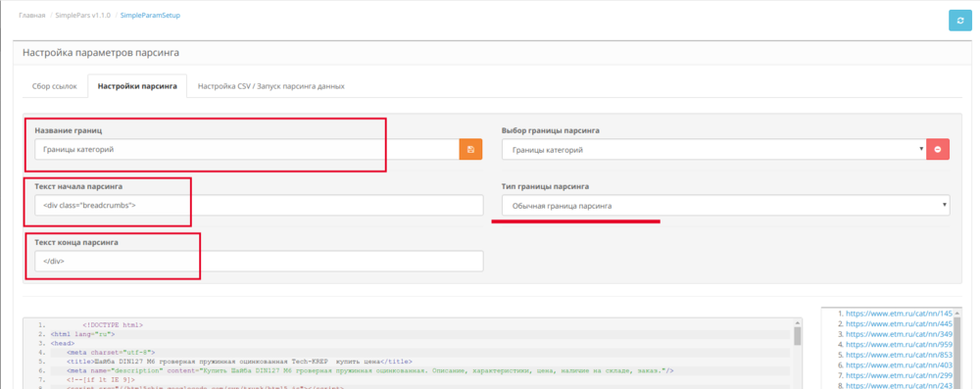Image resolution: width=980 pixels, height=389 pixels.
Task: Open the seventh etm.ru link ending in 299
Action: coord(898,375)
